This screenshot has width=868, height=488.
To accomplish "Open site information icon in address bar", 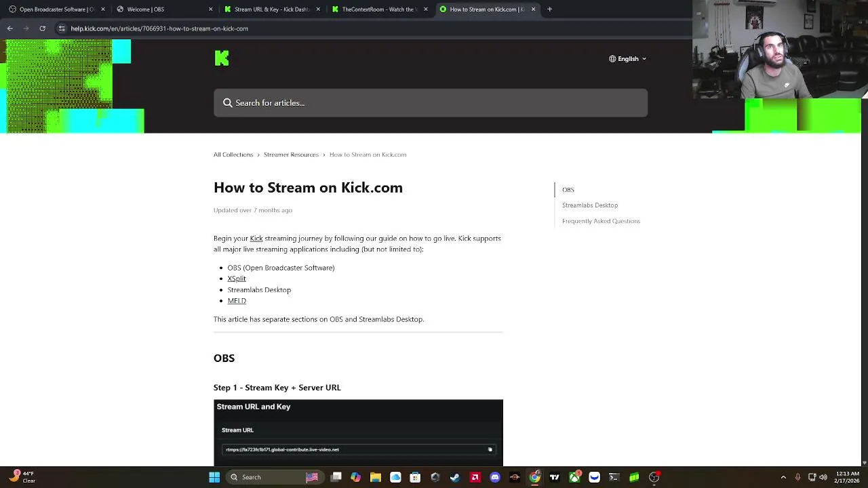I will tap(62, 28).
